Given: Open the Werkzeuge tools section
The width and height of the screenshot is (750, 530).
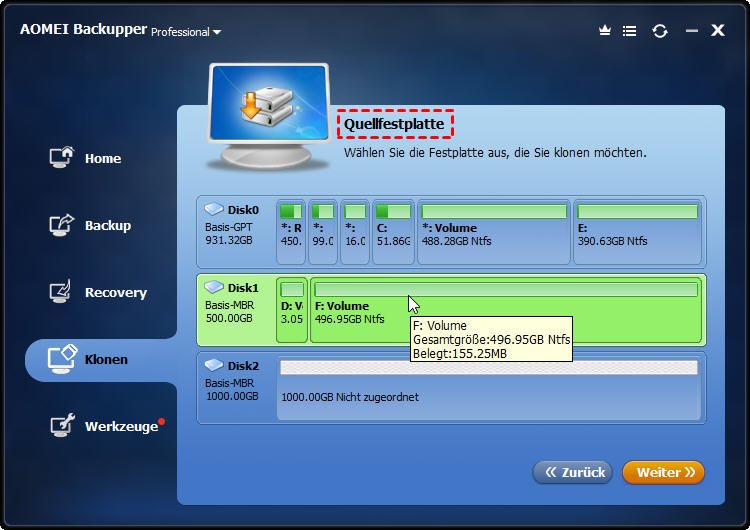Looking at the screenshot, I should click(107, 426).
